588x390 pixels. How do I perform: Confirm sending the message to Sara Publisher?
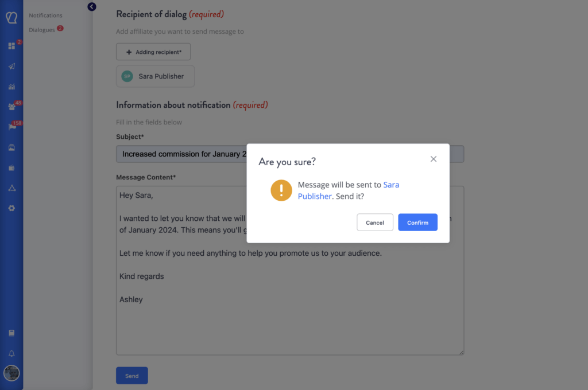point(417,222)
